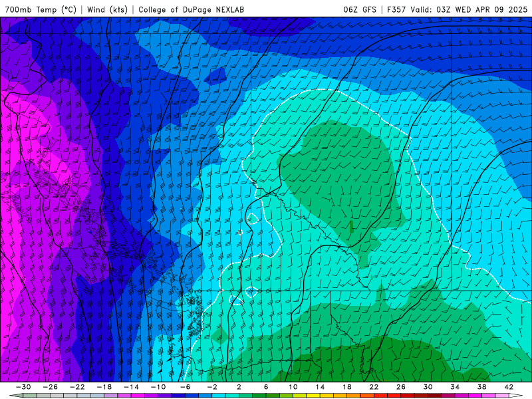
Task: Click the '06Z GFS' model run label
Action: click(x=360, y=9)
